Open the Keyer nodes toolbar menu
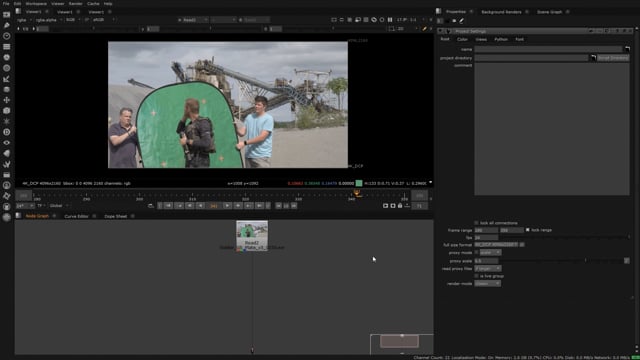This screenshot has width=640, height=360. (7, 79)
